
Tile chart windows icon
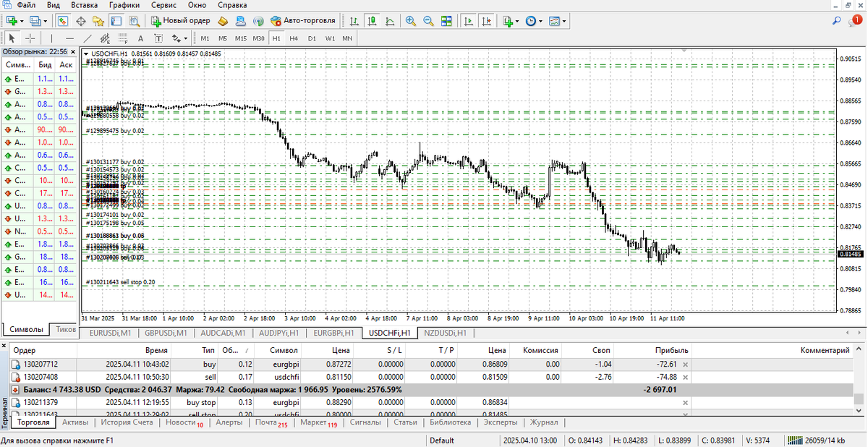pyautogui.click(x=446, y=21)
